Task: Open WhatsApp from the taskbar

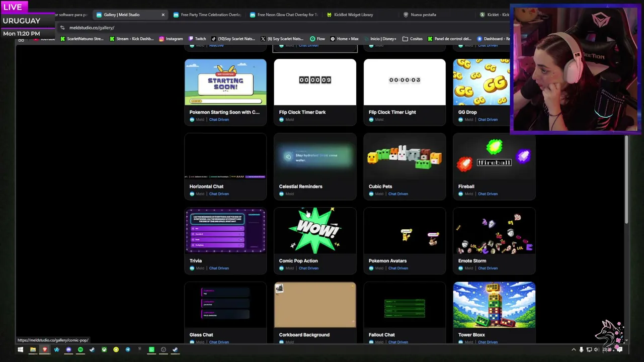Action: 151,349
